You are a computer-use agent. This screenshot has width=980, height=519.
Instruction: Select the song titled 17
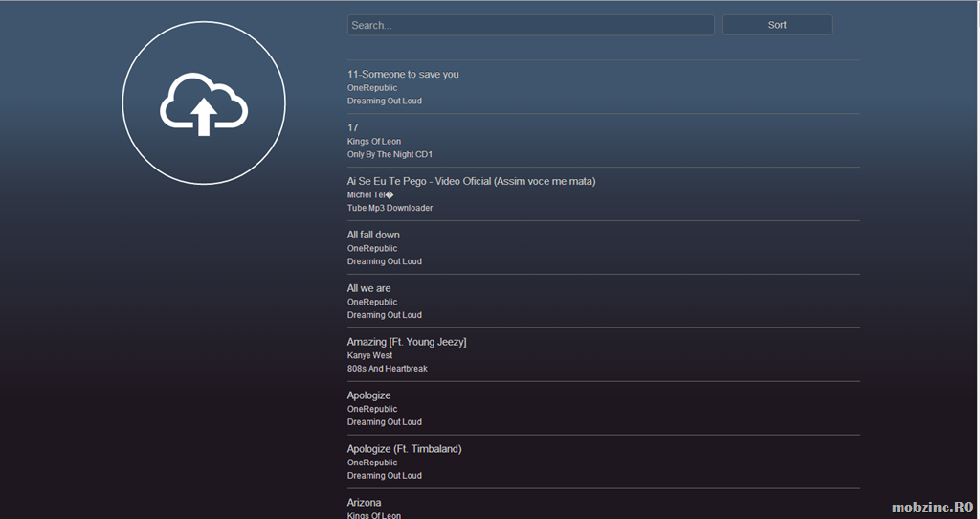tap(352, 127)
